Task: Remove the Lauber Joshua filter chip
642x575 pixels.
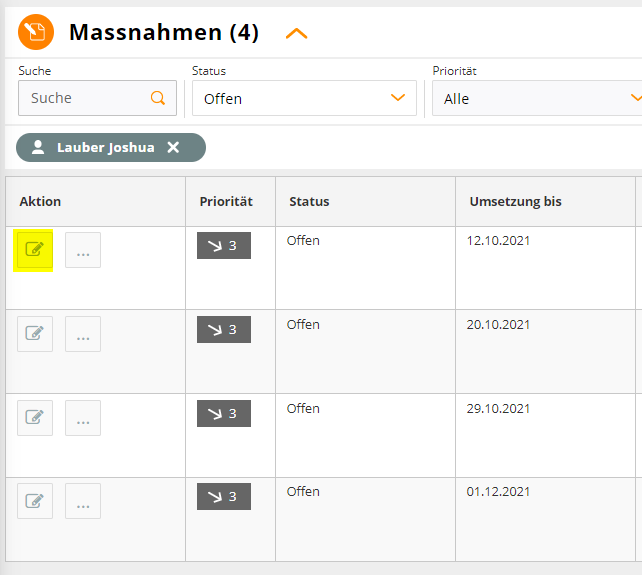Action: pos(173,147)
